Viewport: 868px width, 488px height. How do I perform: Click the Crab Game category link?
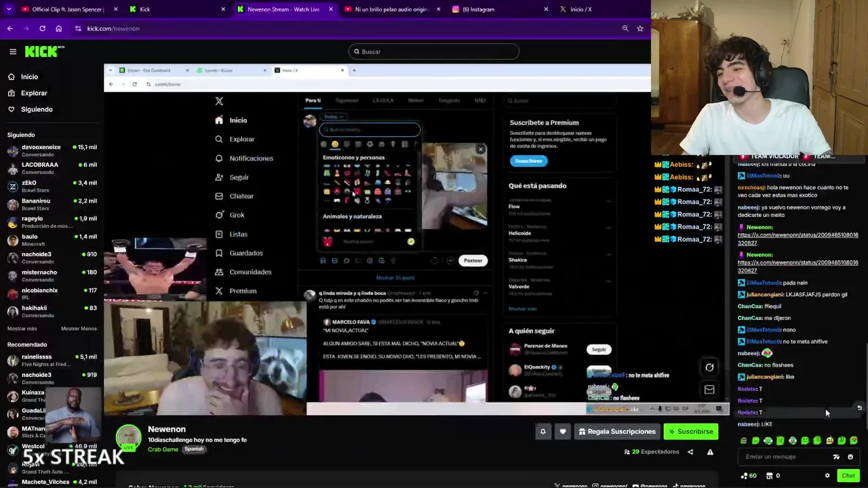163,449
